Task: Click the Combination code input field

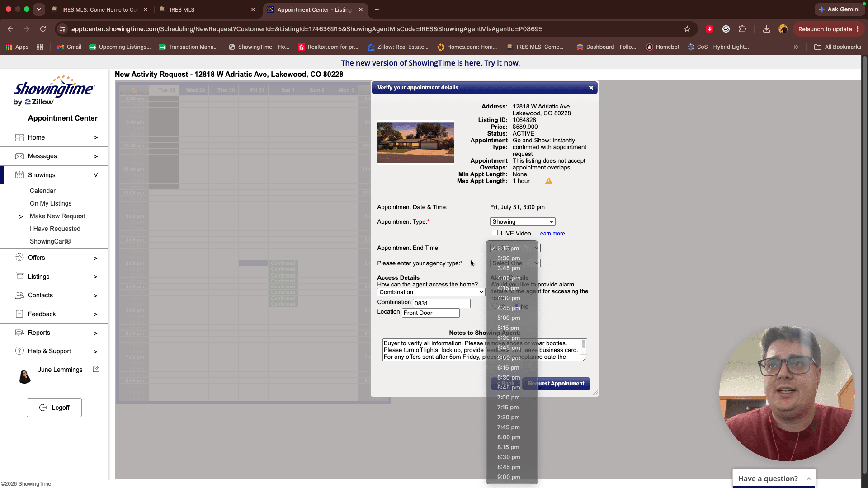Action: coord(441,304)
